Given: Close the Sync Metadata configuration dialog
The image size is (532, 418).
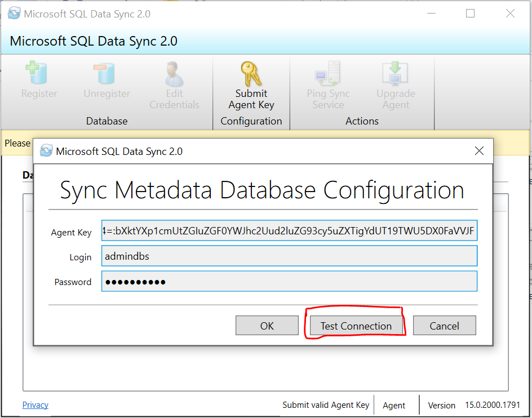Looking at the screenshot, I should (479, 151).
